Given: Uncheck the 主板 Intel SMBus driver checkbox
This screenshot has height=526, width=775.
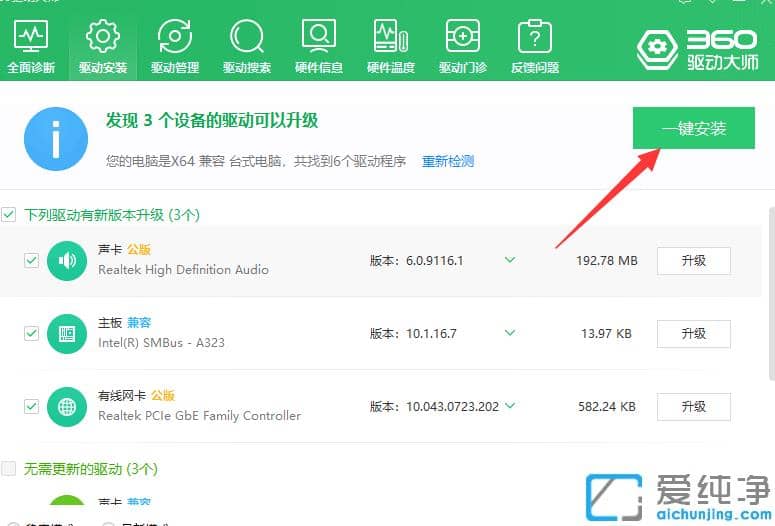Looking at the screenshot, I should (32, 333).
